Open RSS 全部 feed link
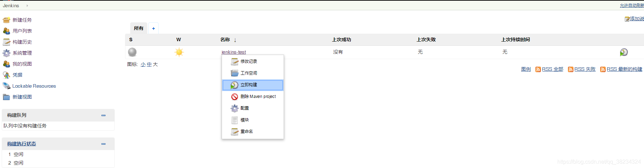Viewport: 644px width, 168px height. click(x=553, y=69)
